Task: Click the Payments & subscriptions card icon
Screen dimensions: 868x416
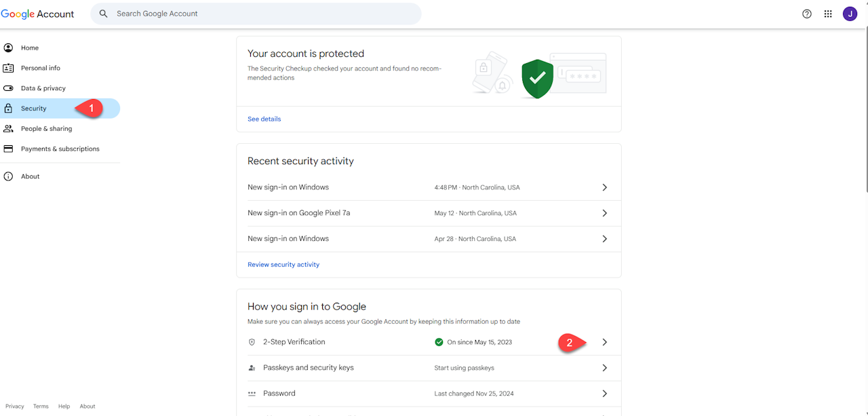Action: pyautogui.click(x=8, y=149)
